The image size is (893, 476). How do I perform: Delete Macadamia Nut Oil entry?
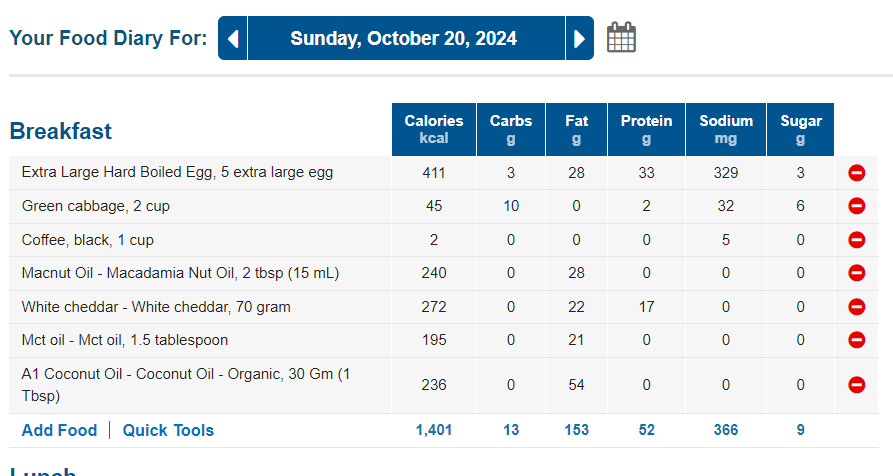[x=856, y=273]
